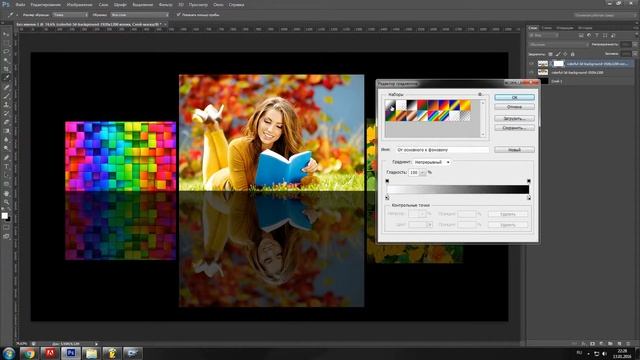Viewport: 640px width, 360px height.
Task: Click the gradient name input field
Action: click(x=442, y=150)
